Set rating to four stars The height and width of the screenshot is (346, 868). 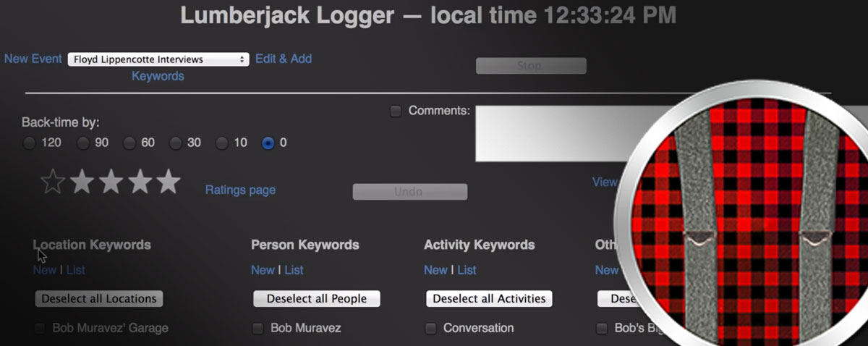(x=140, y=182)
